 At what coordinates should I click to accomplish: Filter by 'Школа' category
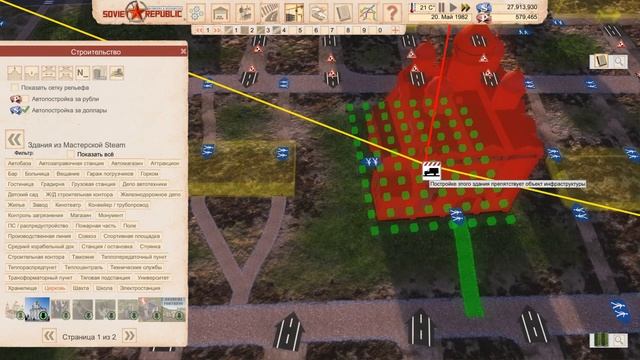click(104, 288)
